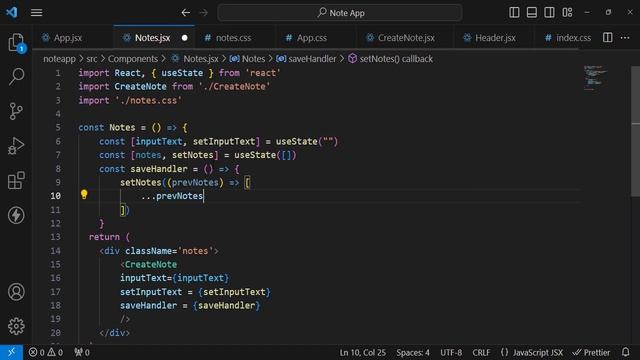The width and height of the screenshot is (640, 360).
Task: Open the CreateNote.jsx tab
Action: (x=406, y=38)
